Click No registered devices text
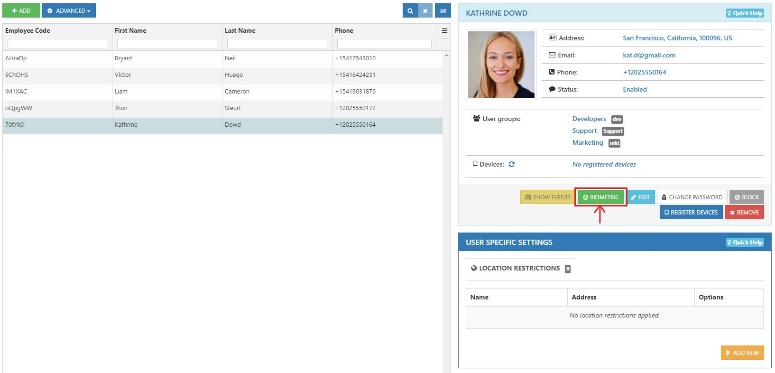This screenshot has width=775, height=373. pyautogui.click(x=604, y=165)
